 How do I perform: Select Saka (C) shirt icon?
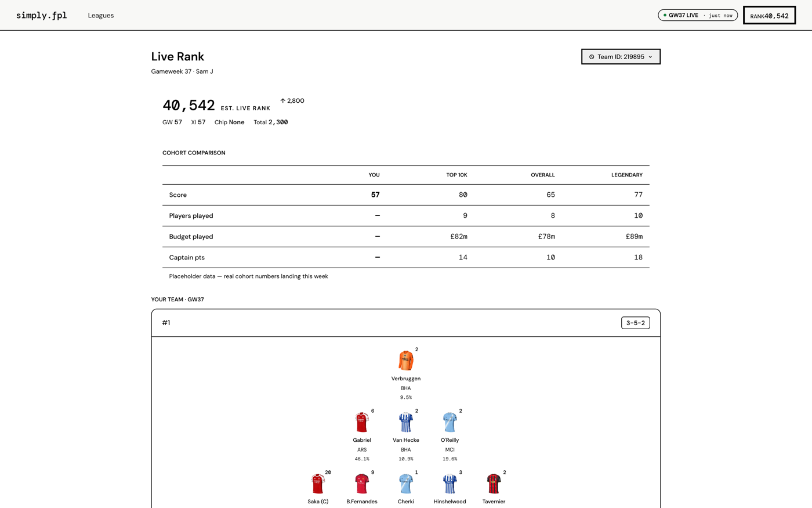pos(318,484)
